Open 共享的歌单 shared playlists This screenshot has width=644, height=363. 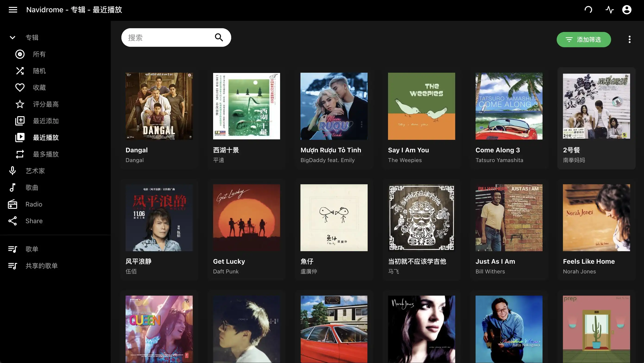click(41, 266)
